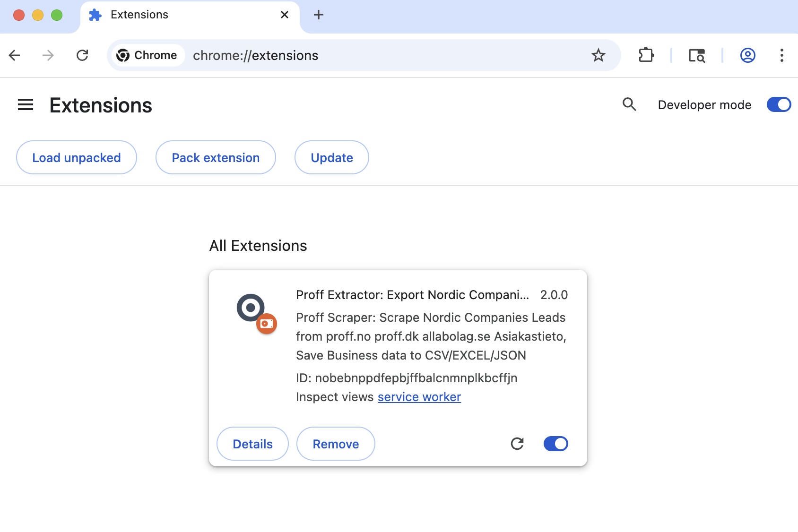The image size is (798, 532).
Task: Turn off the Proff Extractor extension
Action: [555, 443]
